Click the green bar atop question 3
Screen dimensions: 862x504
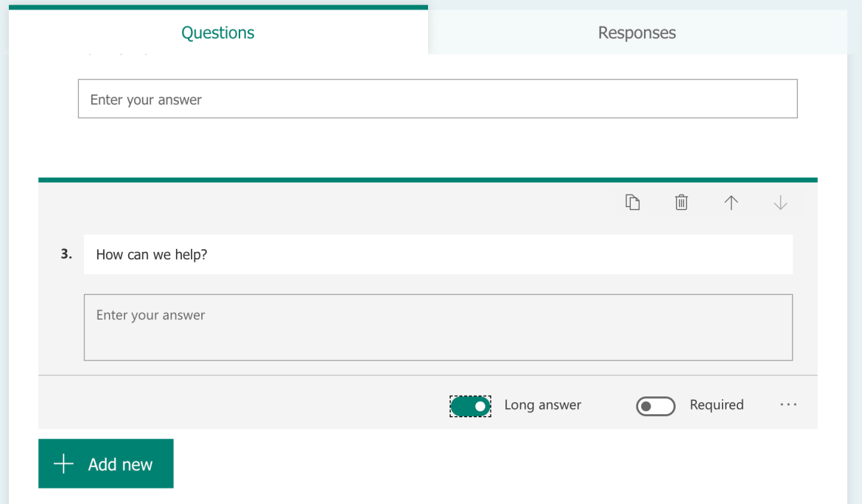(x=427, y=180)
